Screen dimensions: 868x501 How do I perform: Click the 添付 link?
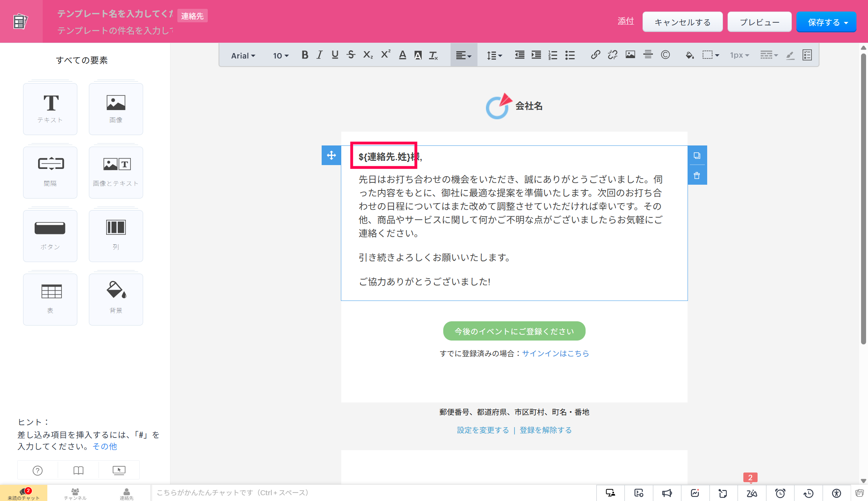click(625, 21)
